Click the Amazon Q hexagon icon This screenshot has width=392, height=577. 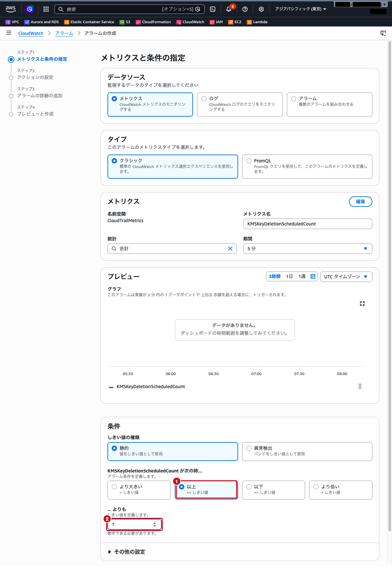[x=30, y=9]
